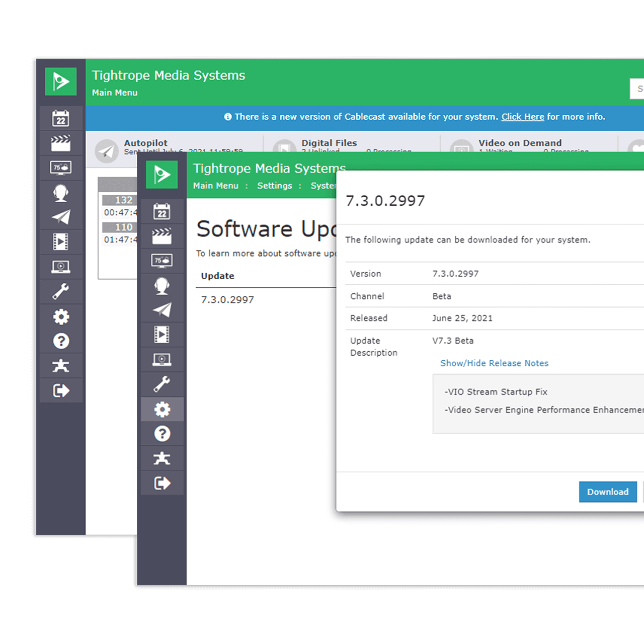The height and width of the screenshot is (644, 644).
Task: Open the calendar schedule icon in front window sidebar
Action: click(162, 212)
